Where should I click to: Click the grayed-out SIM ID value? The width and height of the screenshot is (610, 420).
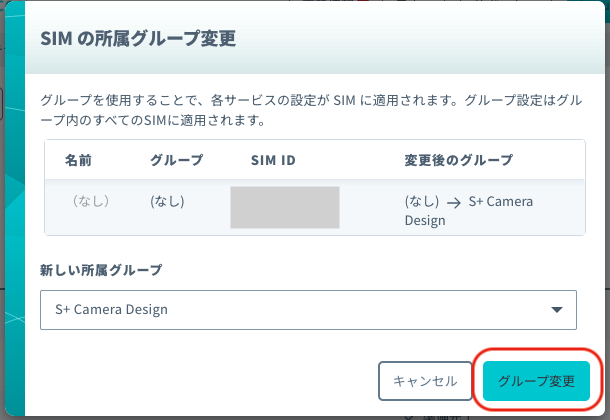(x=285, y=207)
